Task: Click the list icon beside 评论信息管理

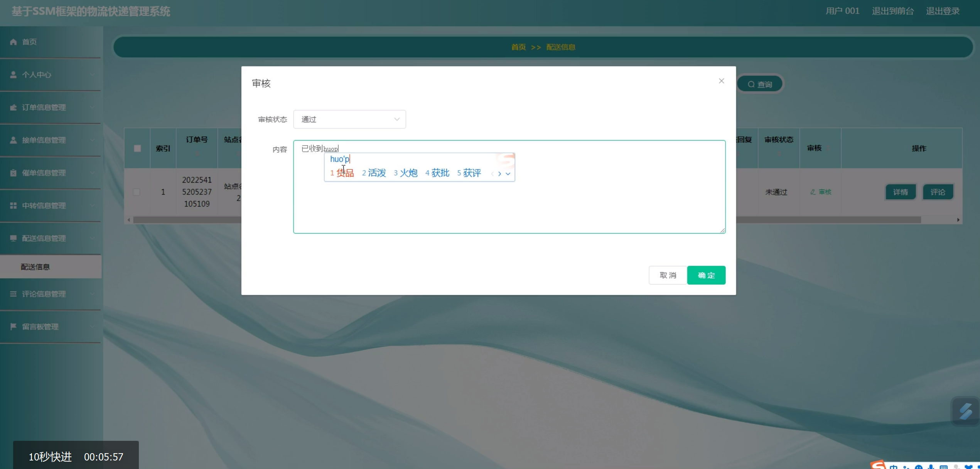Action: tap(13, 294)
